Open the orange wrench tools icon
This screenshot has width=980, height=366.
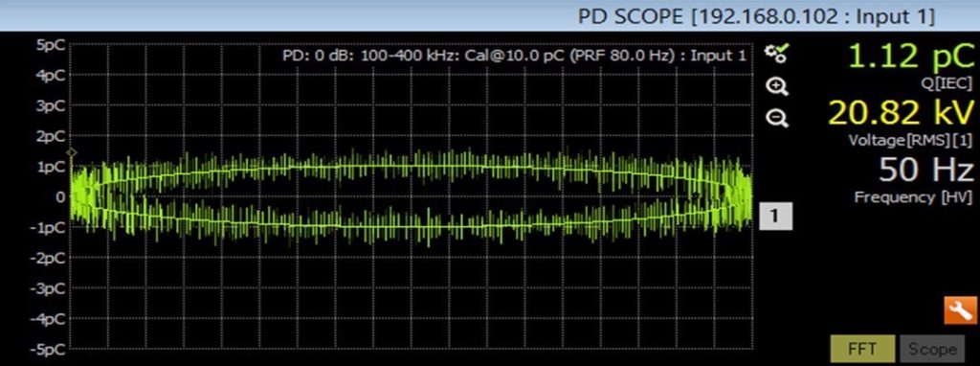pyautogui.click(x=959, y=310)
